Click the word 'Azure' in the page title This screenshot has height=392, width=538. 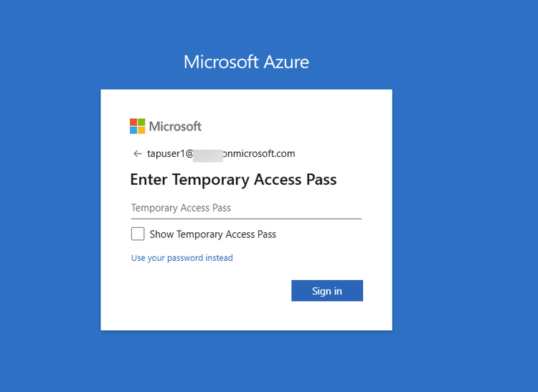tap(285, 62)
